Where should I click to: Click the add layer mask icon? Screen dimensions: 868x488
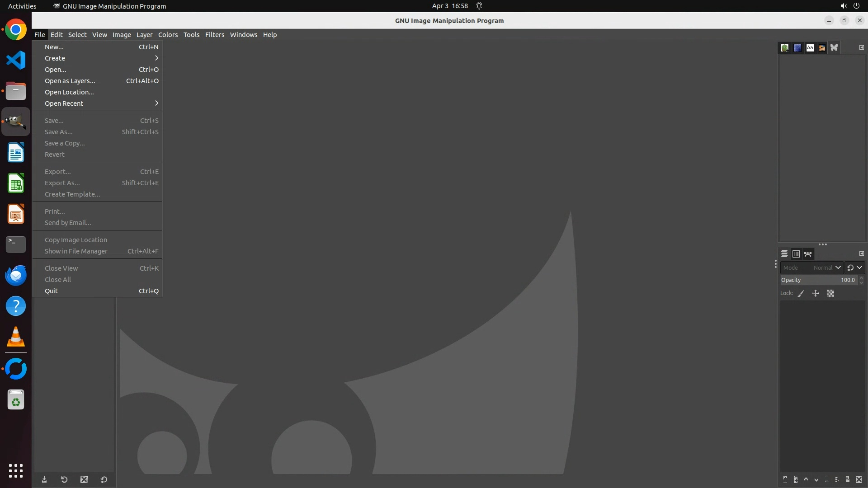[848, 479]
